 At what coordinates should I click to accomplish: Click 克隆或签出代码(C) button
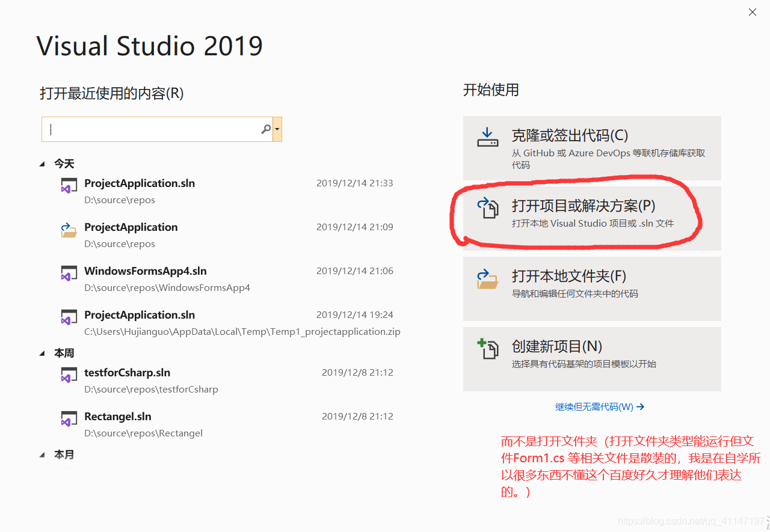click(x=592, y=148)
